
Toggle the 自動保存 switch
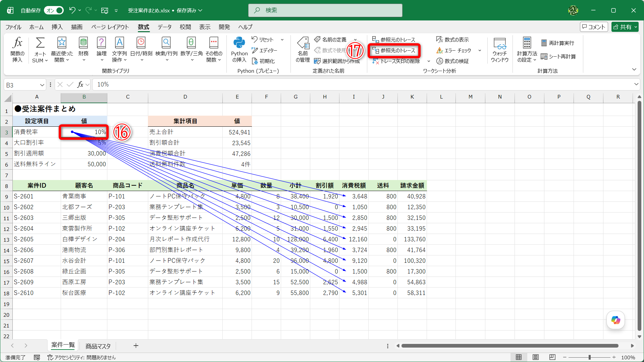(54, 10)
